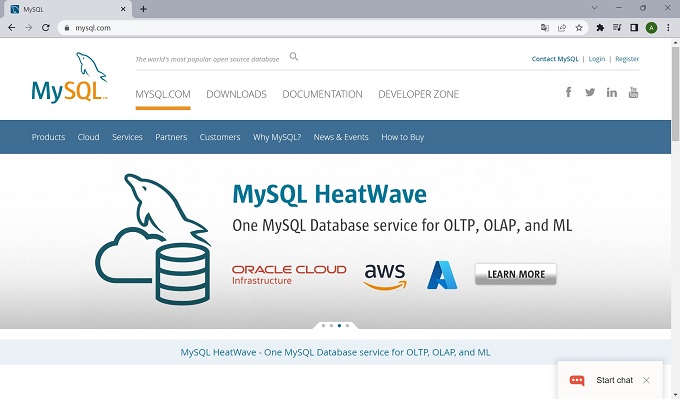Open the Partners menu
680x399 pixels.
tap(171, 137)
